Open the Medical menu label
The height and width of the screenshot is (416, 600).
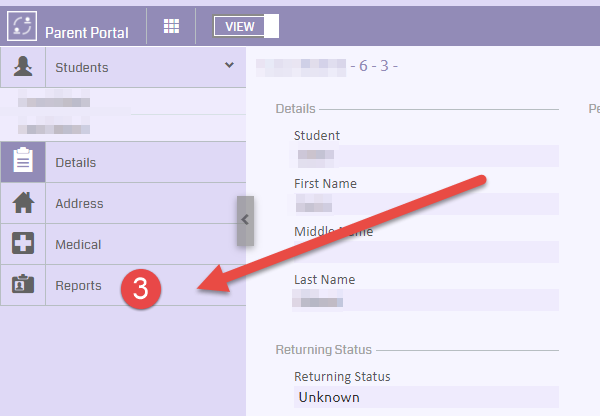pyautogui.click(x=78, y=244)
